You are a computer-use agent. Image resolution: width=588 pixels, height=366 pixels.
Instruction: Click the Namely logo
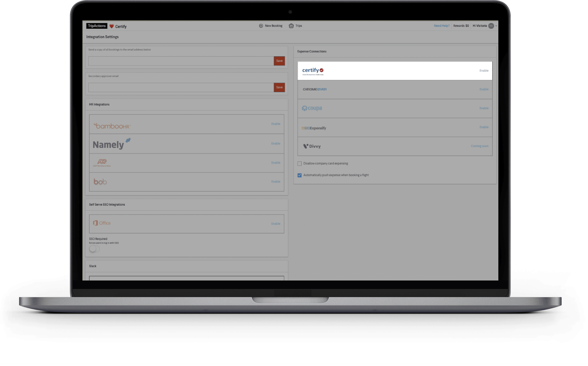pyautogui.click(x=112, y=144)
